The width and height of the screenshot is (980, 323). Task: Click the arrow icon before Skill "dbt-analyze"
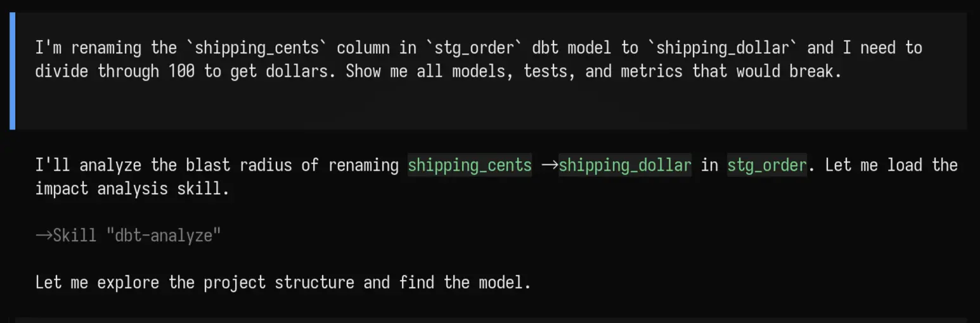(44, 235)
